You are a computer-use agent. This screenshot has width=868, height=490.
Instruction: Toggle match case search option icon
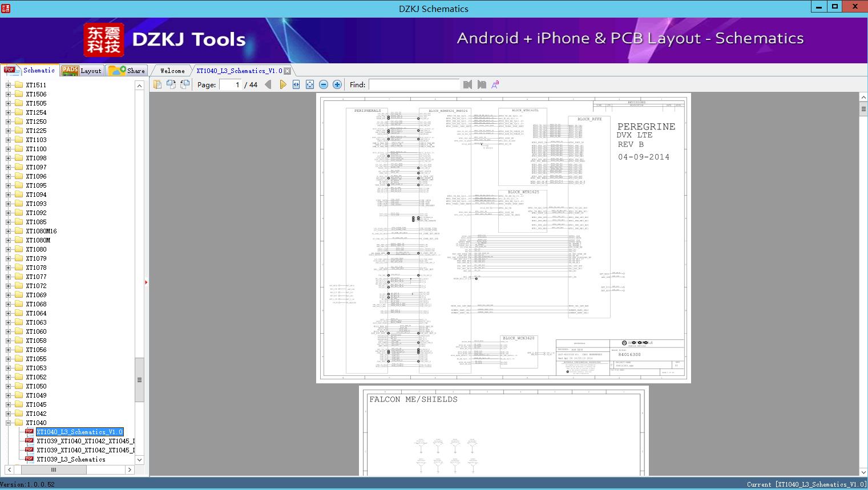pos(495,84)
